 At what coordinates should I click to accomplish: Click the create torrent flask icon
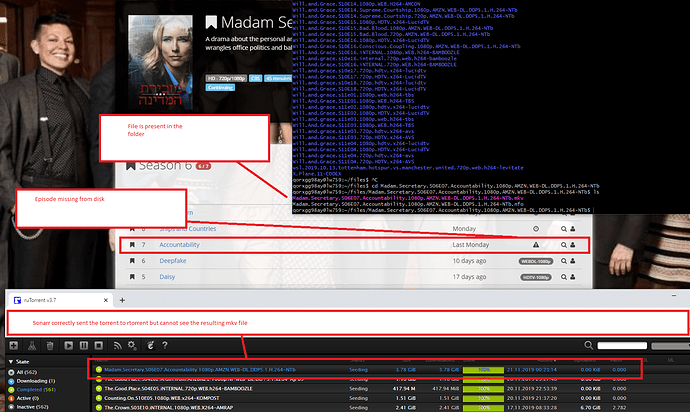pos(32,346)
